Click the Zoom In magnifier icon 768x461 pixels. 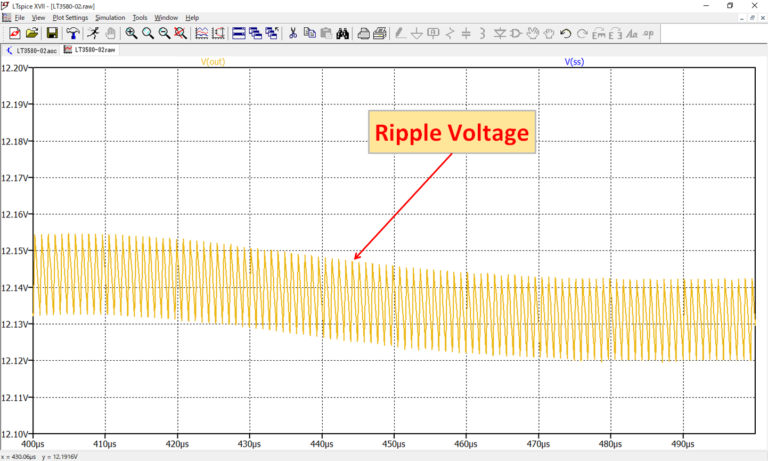(x=131, y=33)
